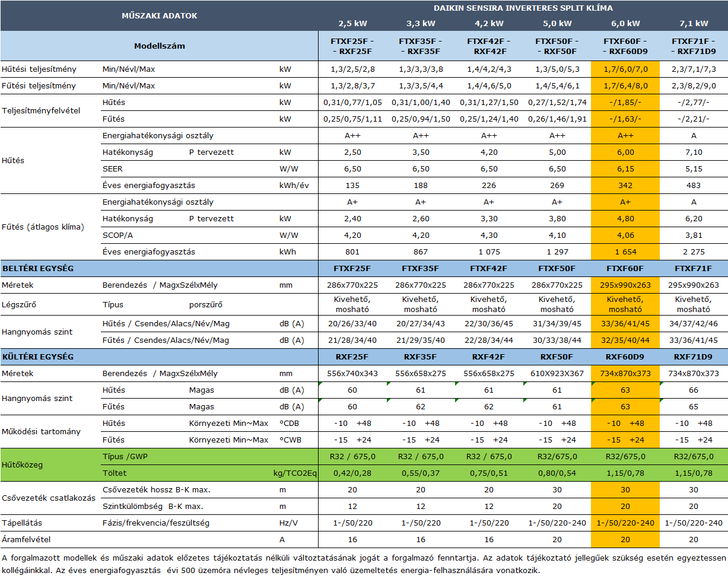Click cooling sound value '20/26/33/40'
728x576 pixels.
point(352,323)
